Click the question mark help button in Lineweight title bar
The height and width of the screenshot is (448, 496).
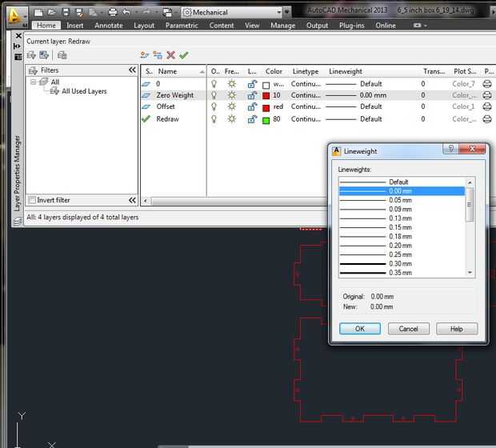coord(451,148)
